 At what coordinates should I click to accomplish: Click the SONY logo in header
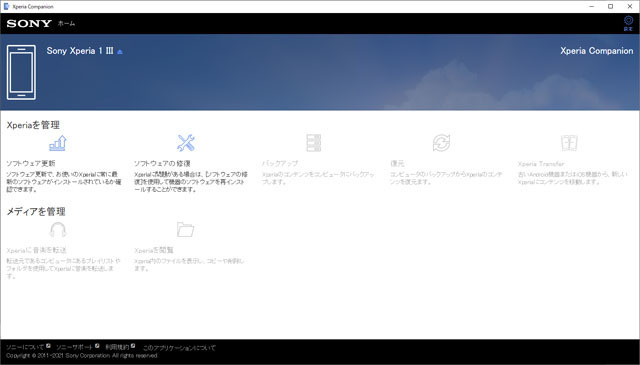coord(29,24)
